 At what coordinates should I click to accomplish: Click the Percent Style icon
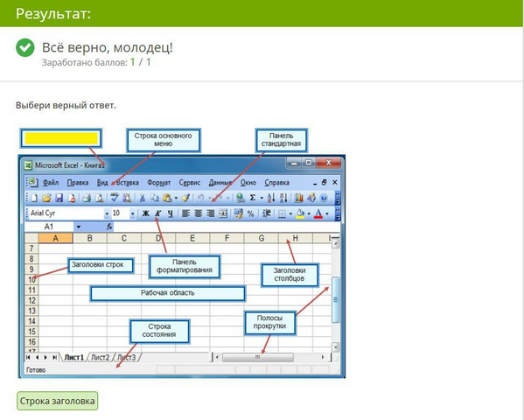click(x=250, y=213)
